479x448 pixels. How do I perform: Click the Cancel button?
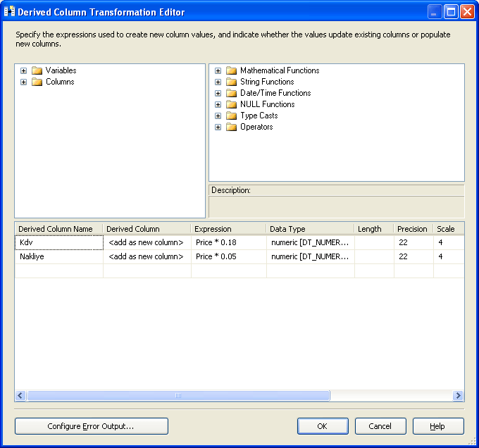[380, 426]
